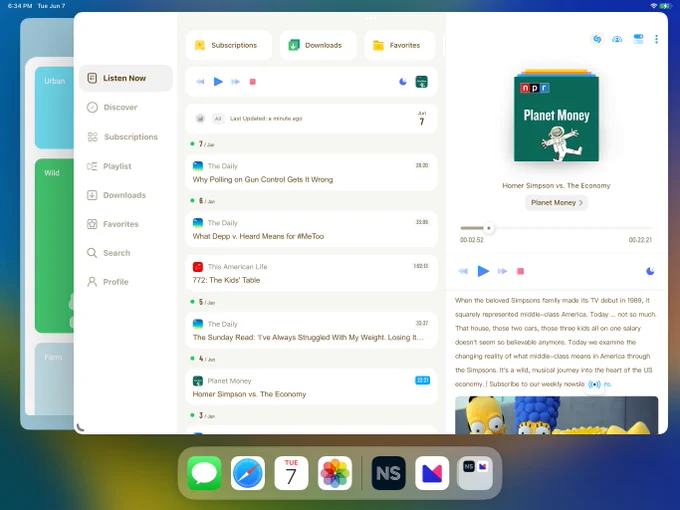Image resolution: width=680 pixels, height=510 pixels.
Task: Rewind in the main player
Action: [463, 271]
